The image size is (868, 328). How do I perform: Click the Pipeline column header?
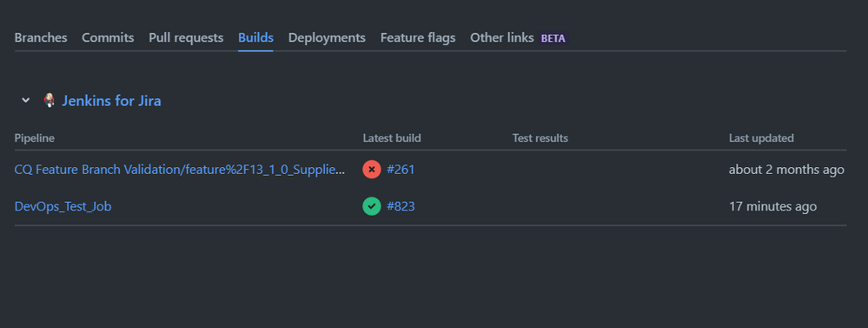(x=35, y=138)
